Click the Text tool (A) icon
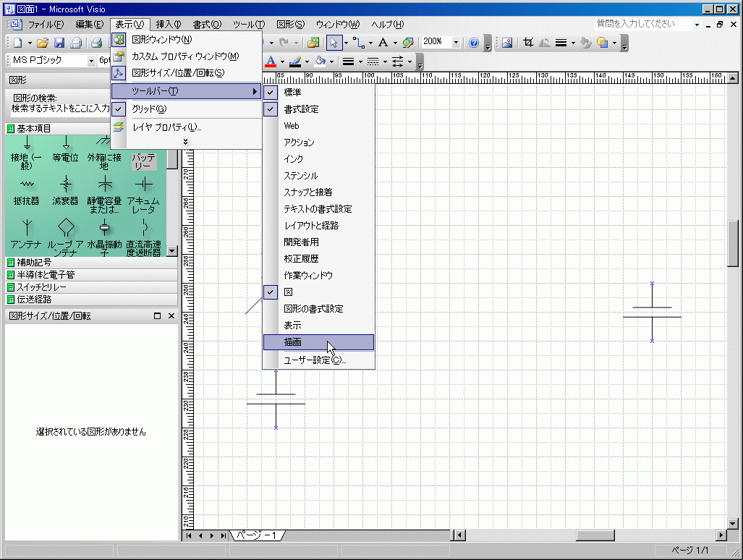Image resolution: width=743 pixels, height=560 pixels. 383,43
